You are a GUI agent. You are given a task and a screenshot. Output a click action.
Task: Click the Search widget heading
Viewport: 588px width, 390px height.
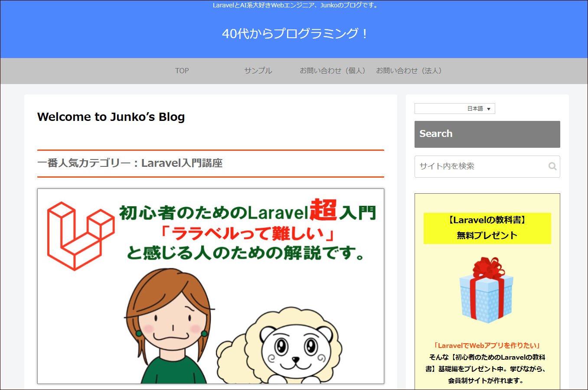tap(487, 134)
